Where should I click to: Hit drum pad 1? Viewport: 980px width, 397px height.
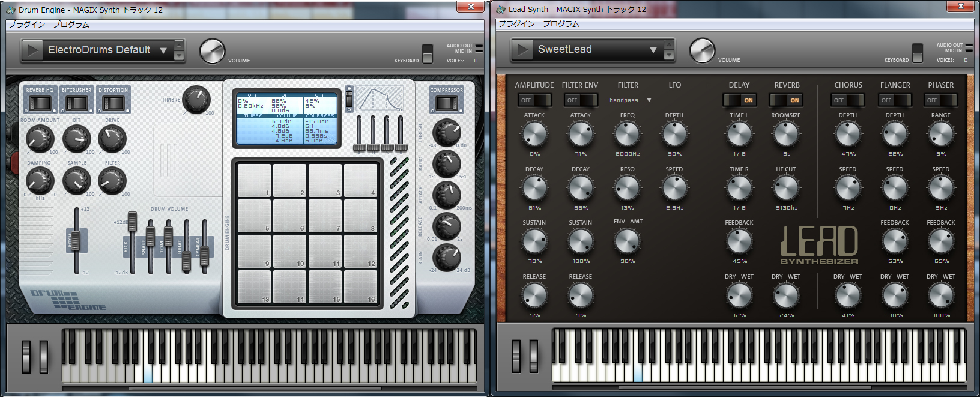tap(253, 181)
